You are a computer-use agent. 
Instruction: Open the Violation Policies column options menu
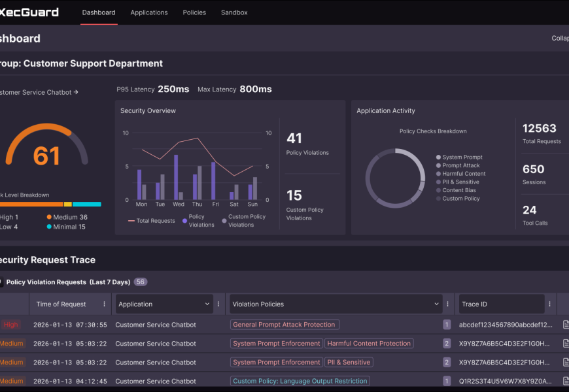447,303
